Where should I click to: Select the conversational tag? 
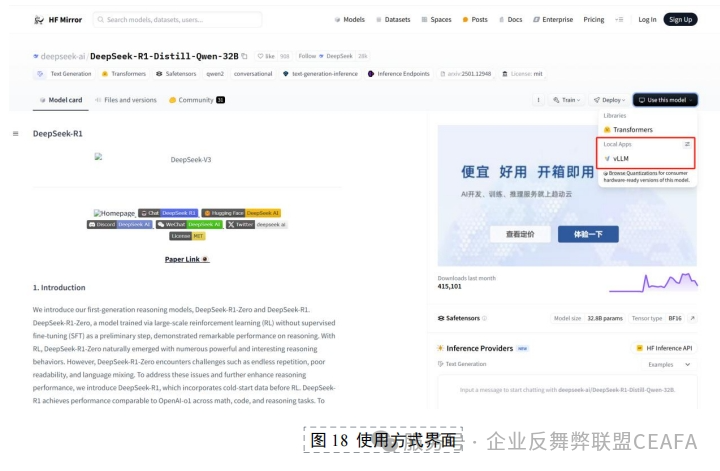[x=253, y=74]
